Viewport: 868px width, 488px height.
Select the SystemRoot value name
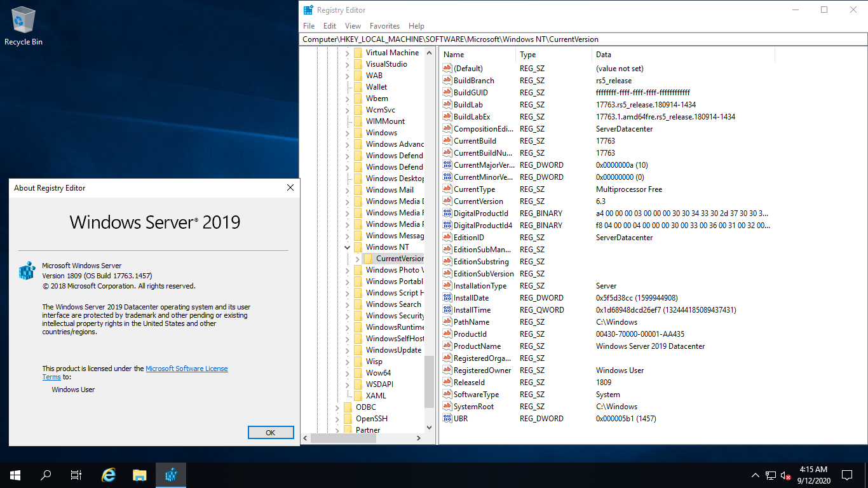[473, 407]
